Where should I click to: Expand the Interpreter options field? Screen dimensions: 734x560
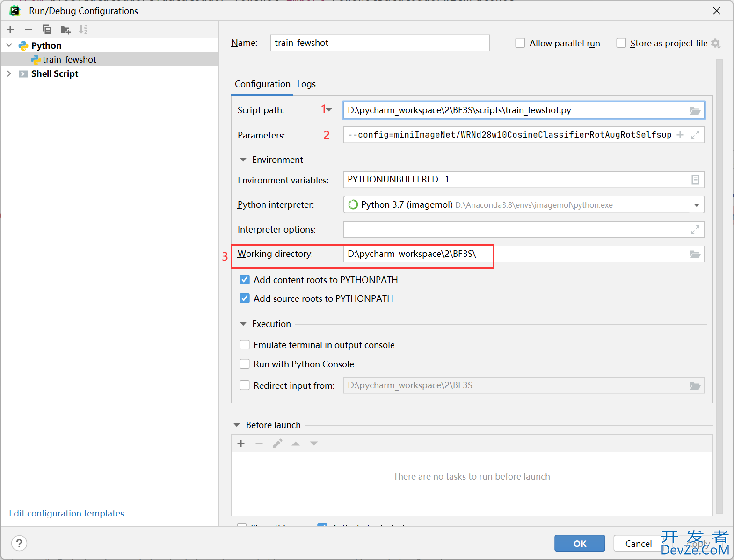point(695,230)
